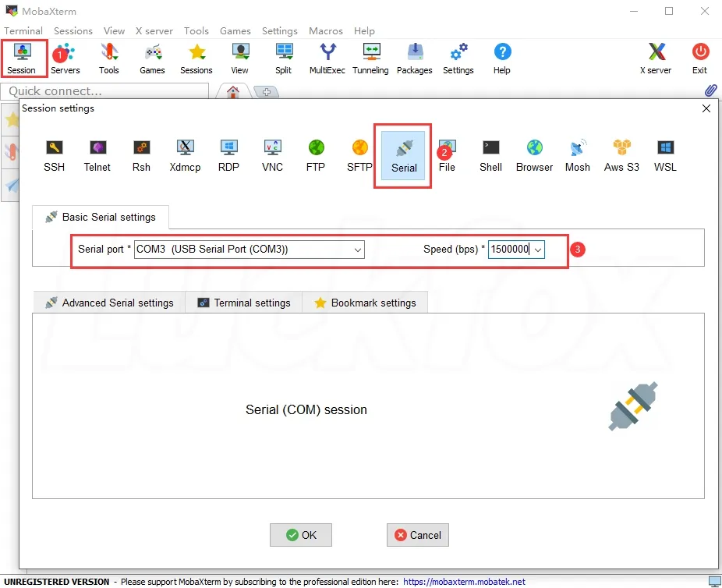Expand the Speed (bps) dropdown arrow

[x=538, y=250]
